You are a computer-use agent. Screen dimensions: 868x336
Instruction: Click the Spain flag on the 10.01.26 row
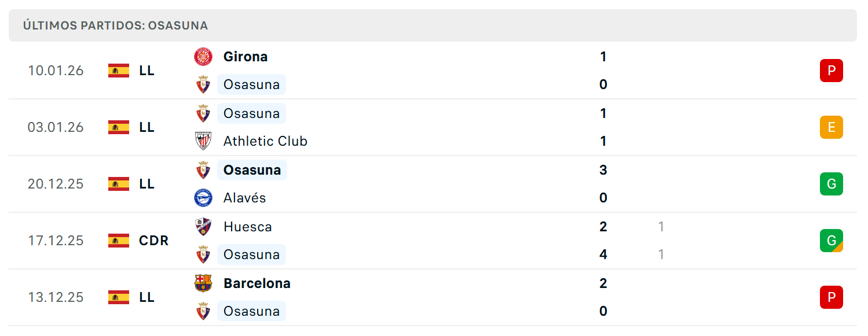pos(119,71)
